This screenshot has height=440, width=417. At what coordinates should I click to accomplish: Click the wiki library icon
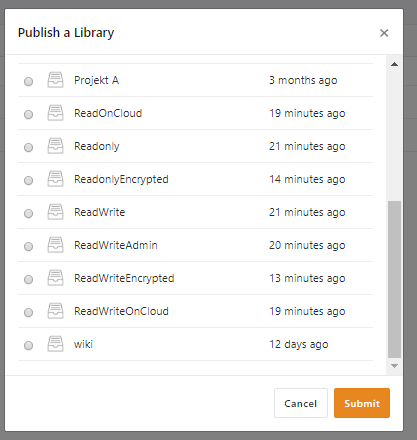coord(55,344)
